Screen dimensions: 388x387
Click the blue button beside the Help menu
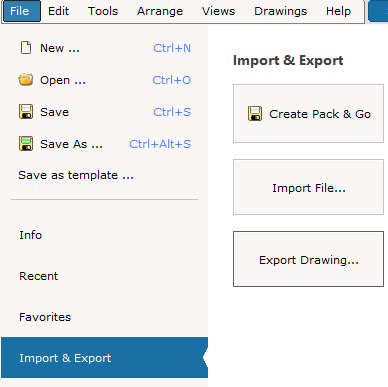click(378, 11)
